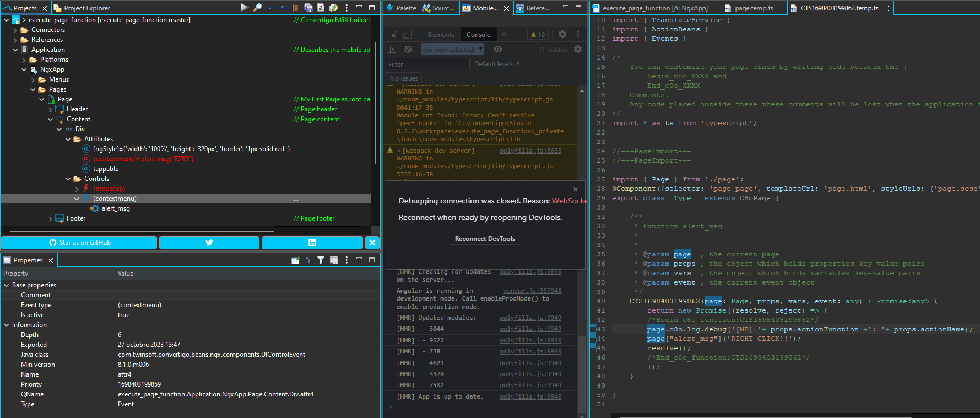The height and width of the screenshot is (418, 980).
Task: Click the filter funnel icon in Properties toolbar
Action: tap(321, 260)
